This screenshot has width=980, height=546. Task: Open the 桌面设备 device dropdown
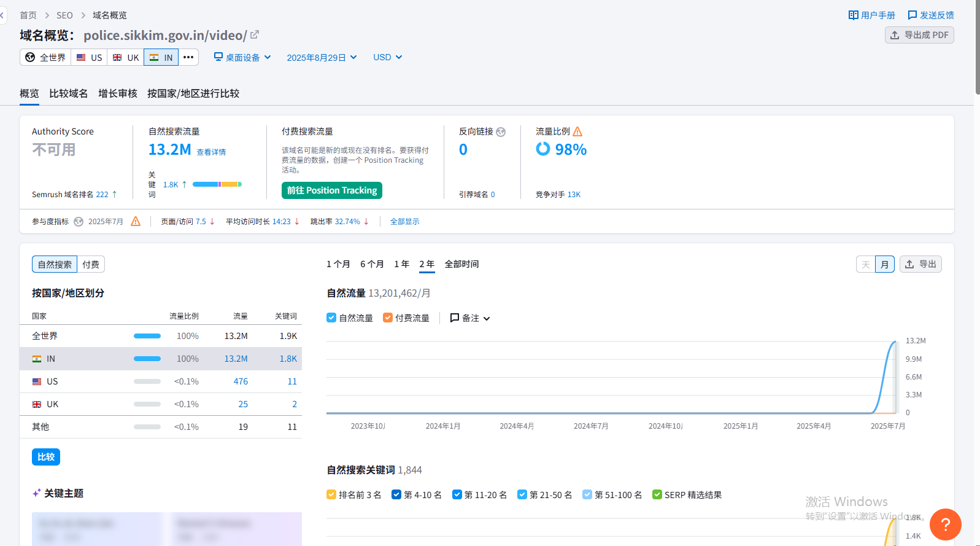242,57
